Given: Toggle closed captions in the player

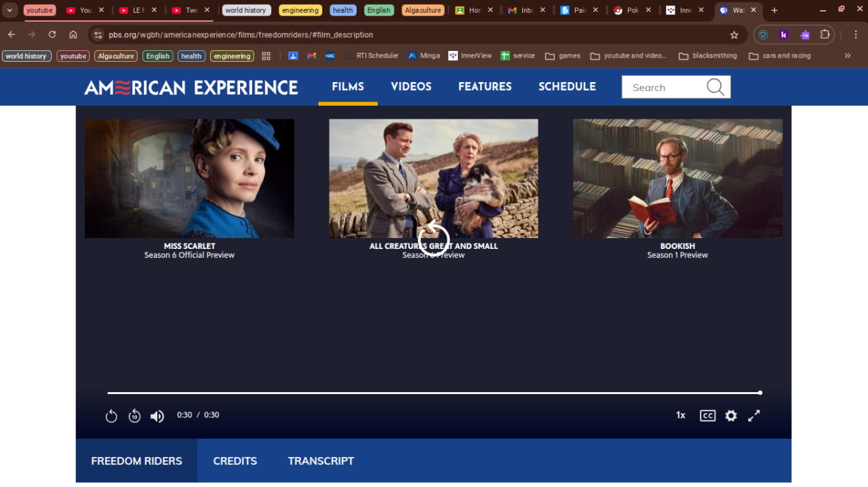Looking at the screenshot, I should click(707, 416).
